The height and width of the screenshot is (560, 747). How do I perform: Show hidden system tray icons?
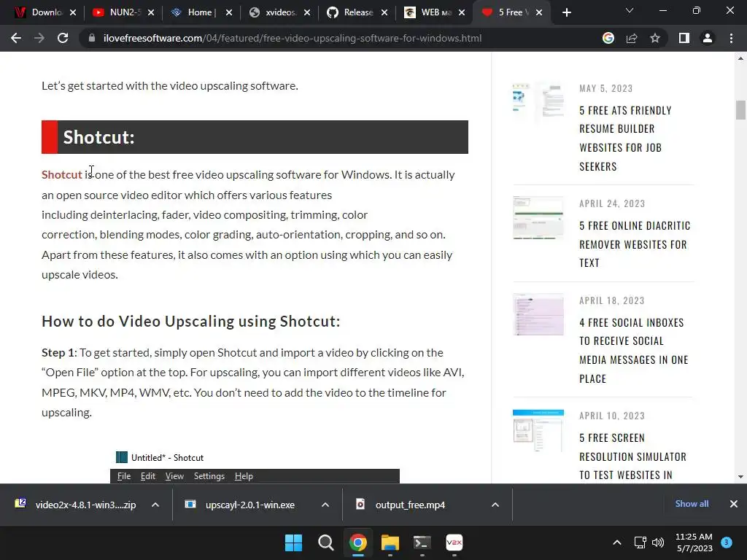click(x=617, y=542)
